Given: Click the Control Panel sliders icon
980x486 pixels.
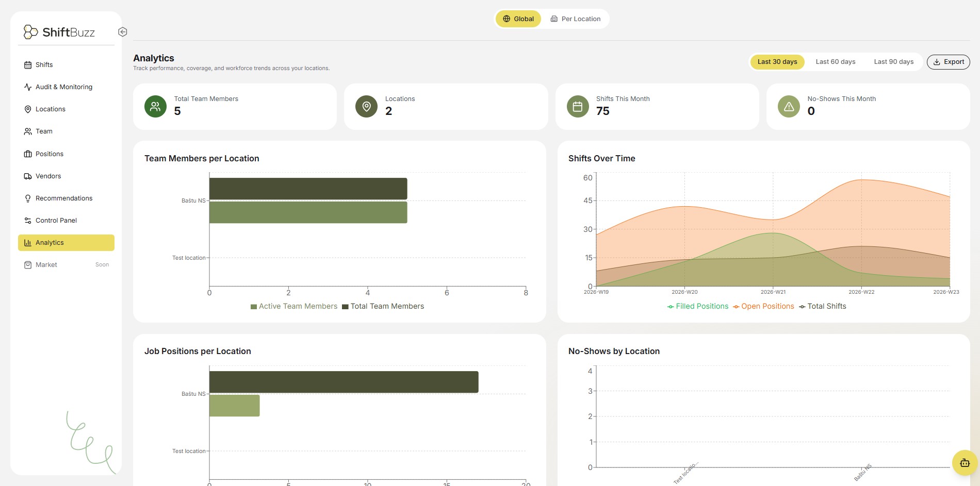Looking at the screenshot, I should 28,221.
